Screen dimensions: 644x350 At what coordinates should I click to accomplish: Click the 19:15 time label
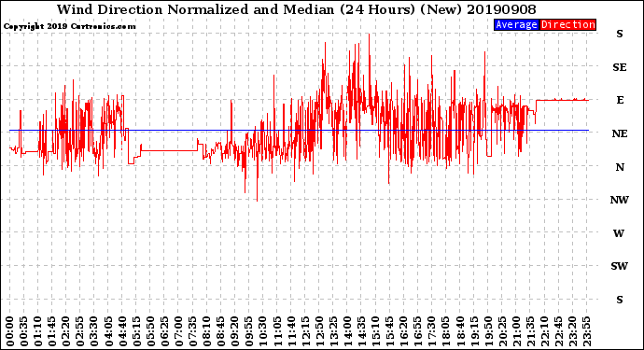(x=474, y=331)
